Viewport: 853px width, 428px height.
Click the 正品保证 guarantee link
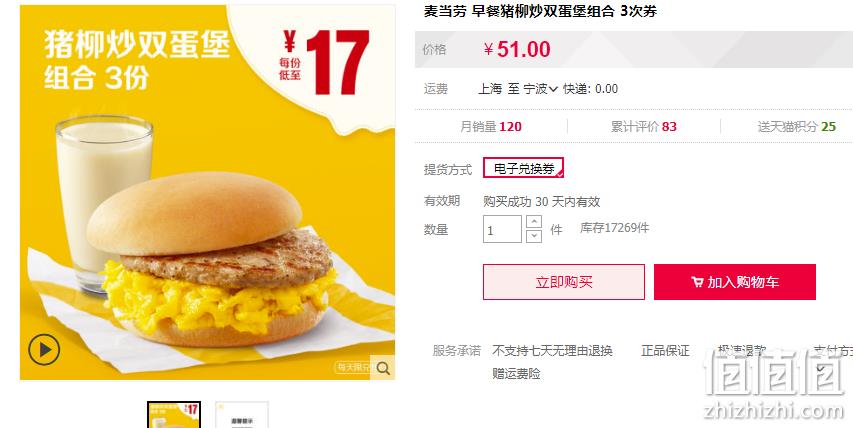point(665,351)
